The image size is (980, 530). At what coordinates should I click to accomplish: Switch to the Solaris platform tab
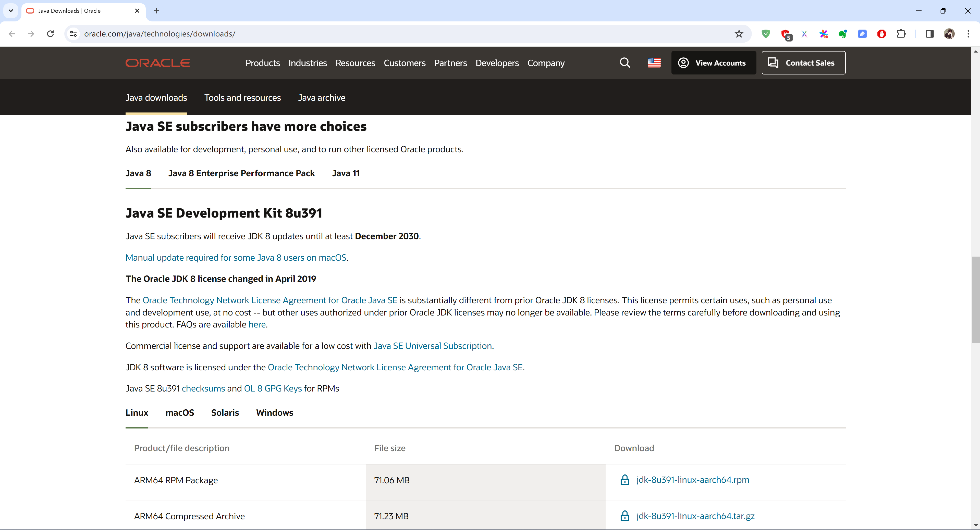(225, 413)
